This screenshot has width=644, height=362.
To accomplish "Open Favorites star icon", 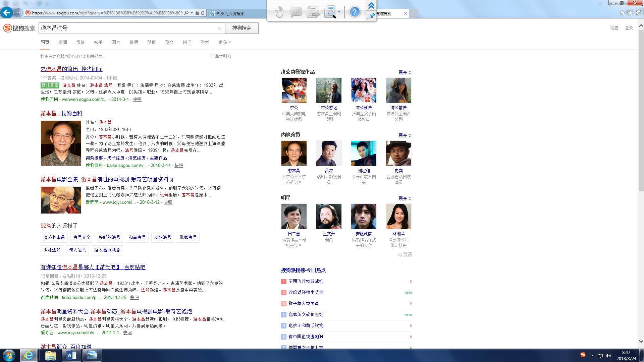I will [x=630, y=13].
